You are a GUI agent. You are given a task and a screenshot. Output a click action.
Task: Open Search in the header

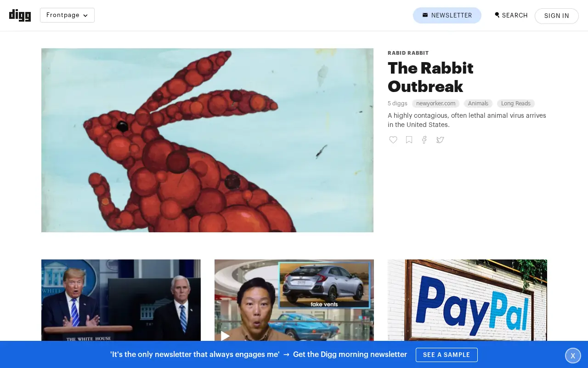click(x=511, y=15)
